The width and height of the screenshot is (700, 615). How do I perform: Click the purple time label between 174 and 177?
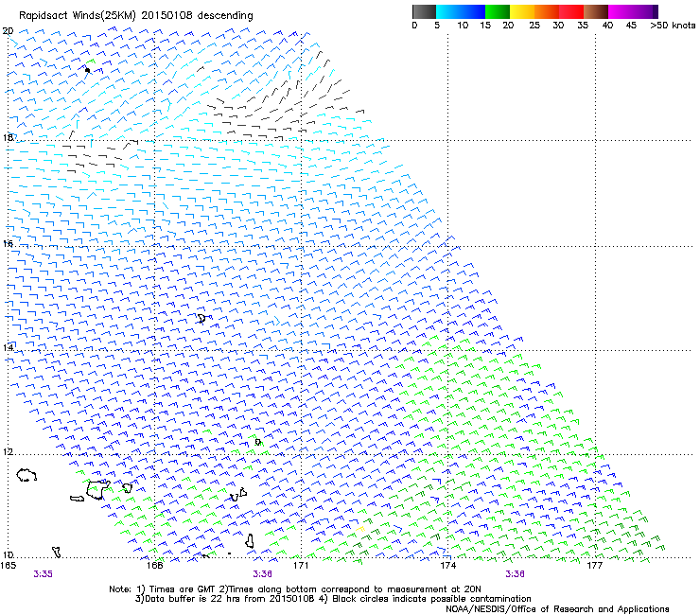(x=515, y=574)
